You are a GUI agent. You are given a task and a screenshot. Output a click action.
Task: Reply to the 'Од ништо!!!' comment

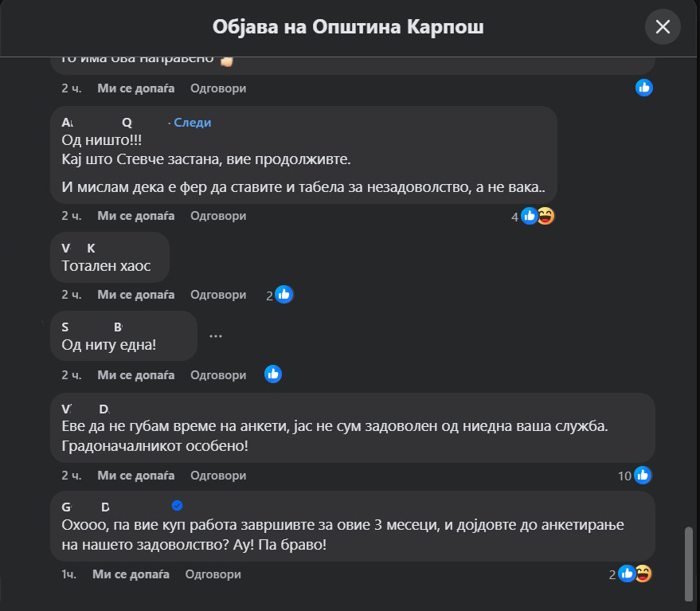point(218,216)
